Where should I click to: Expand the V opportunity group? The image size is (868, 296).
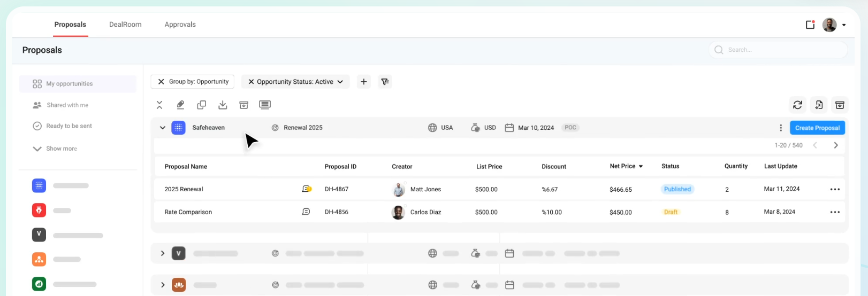(x=163, y=253)
